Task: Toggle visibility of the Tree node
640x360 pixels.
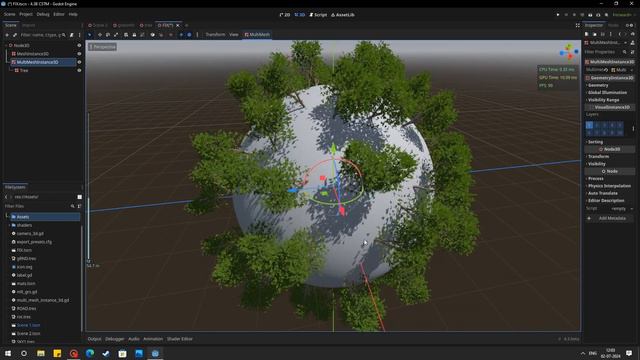Action: coord(79,70)
